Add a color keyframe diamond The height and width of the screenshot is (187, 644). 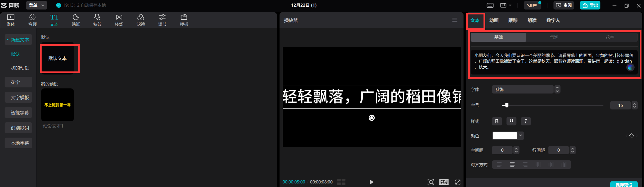click(x=632, y=136)
